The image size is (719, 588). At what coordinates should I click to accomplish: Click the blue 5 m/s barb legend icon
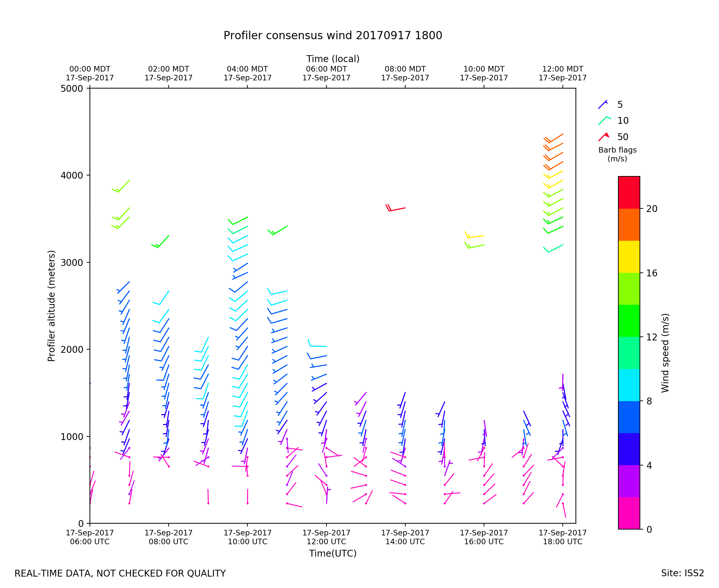[603, 104]
